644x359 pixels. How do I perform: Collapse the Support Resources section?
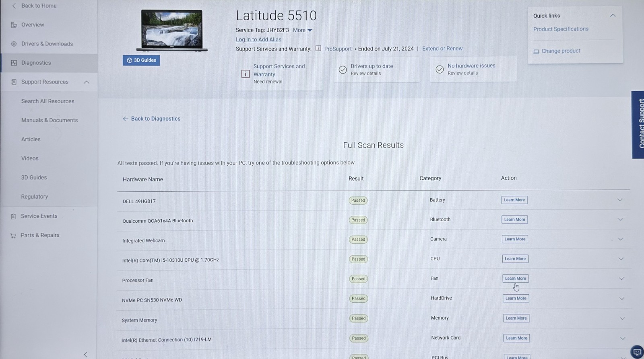click(x=87, y=82)
